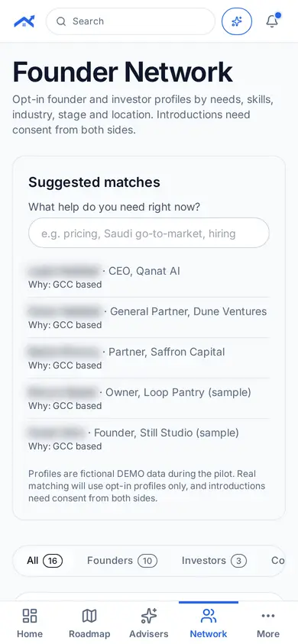298x644 pixels.
Task: Switch to the Investors filter tab
Action: point(214,561)
